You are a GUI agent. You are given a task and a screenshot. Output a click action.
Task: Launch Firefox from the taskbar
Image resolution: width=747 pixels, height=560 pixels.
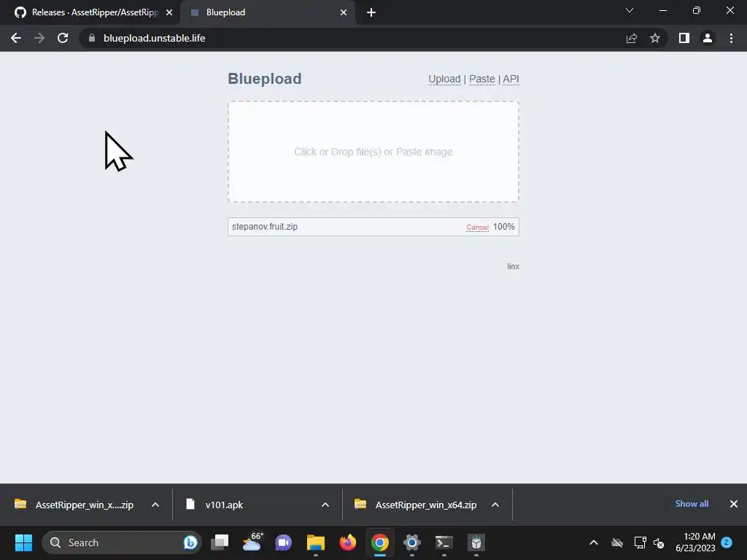click(348, 542)
